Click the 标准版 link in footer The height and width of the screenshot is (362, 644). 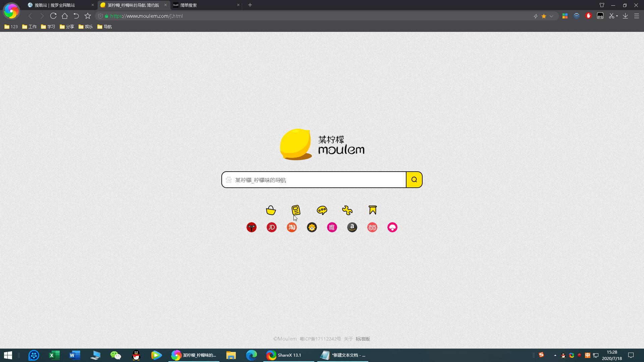click(363, 339)
